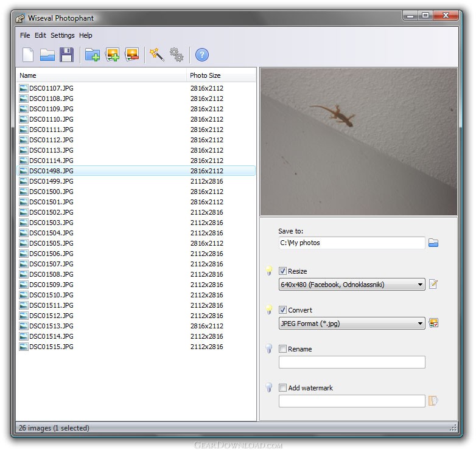Select DSC01501.JPG row
Viewport: 476px width, 450px height.
(136, 202)
